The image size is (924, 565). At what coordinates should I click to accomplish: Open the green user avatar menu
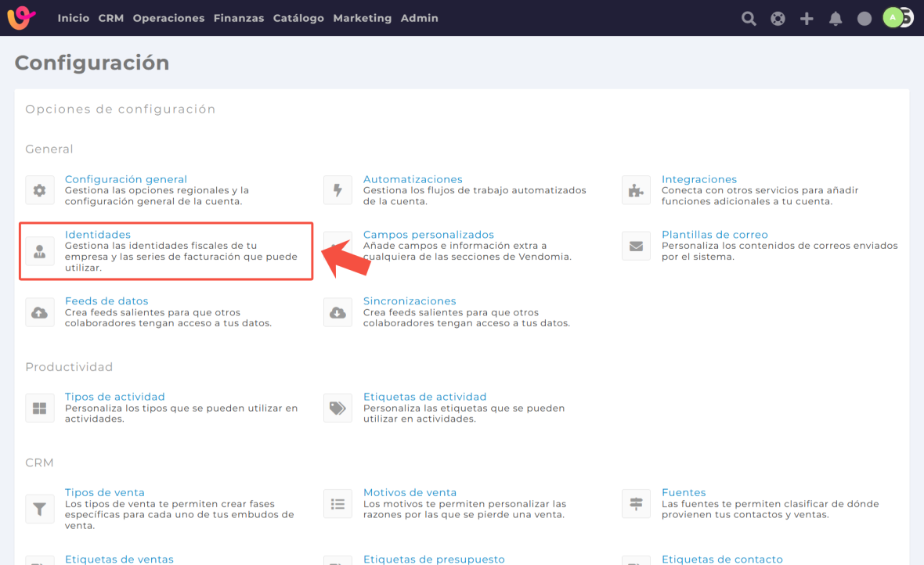pos(893,17)
